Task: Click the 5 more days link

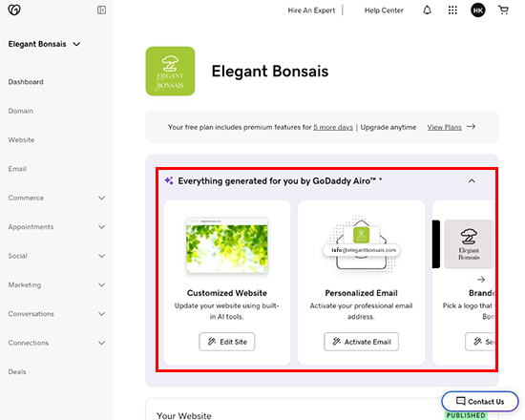Action: click(x=333, y=127)
